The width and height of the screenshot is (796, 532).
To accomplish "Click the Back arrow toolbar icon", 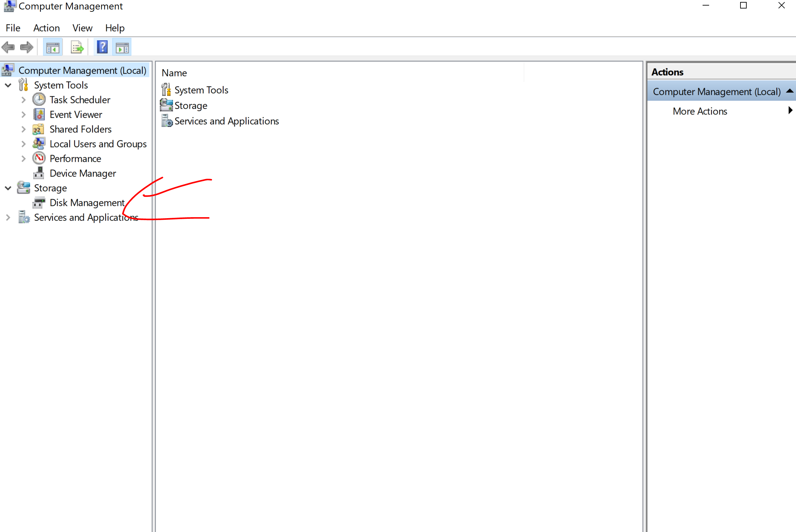I will pyautogui.click(x=8, y=47).
